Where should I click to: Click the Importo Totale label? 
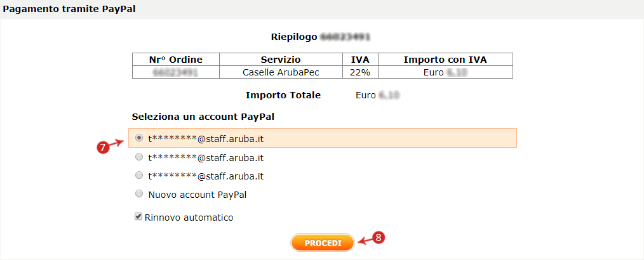click(x=283, y=95)
